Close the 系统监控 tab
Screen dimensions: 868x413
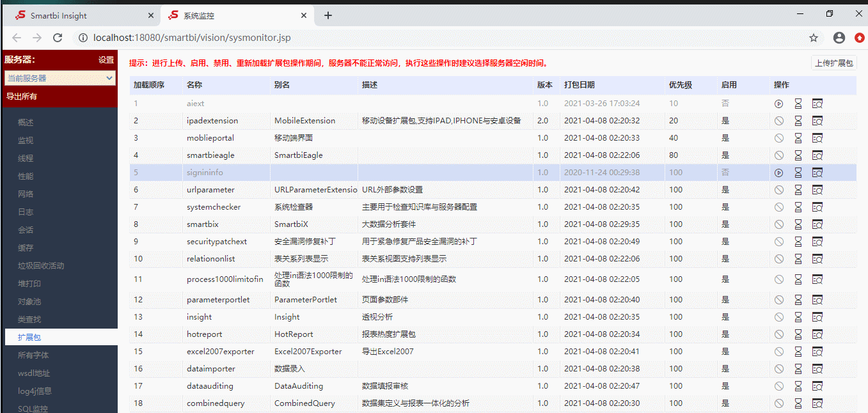point(304,15)
